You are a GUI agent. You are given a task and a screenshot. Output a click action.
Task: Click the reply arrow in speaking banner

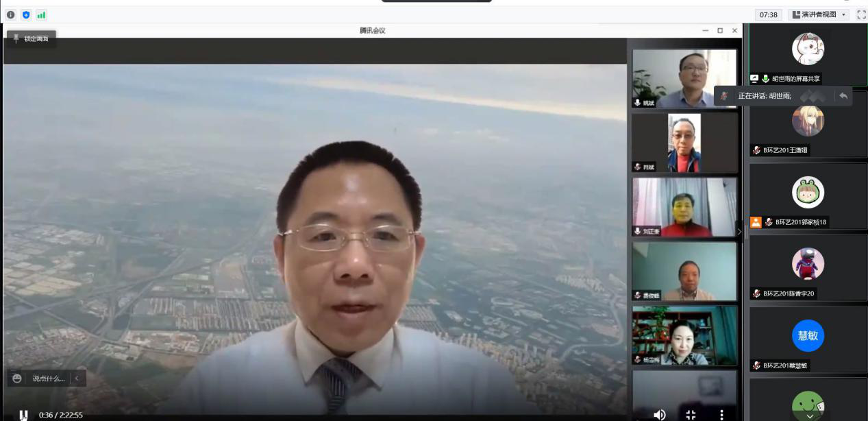pos(843,96)
